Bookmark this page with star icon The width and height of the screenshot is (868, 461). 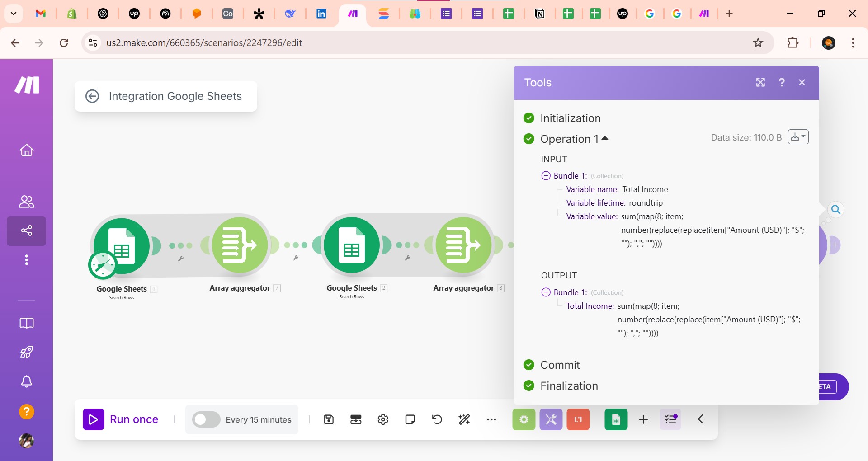tap(758, 43)
